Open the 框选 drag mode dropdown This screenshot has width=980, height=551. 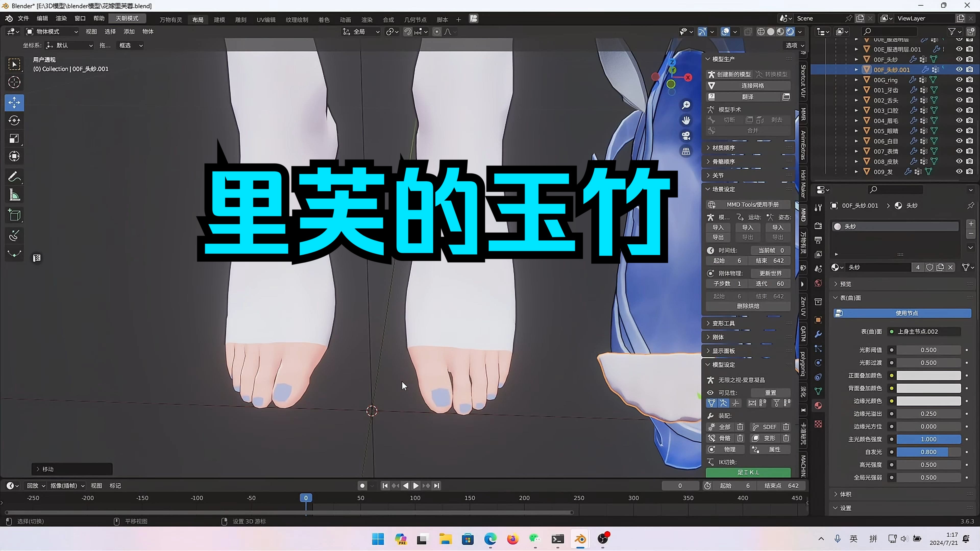(131, 45)
